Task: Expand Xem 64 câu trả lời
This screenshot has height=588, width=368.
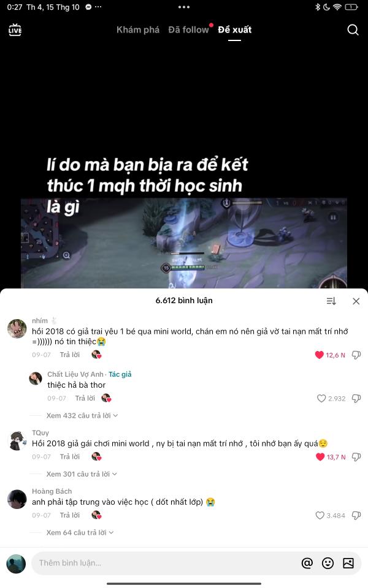Action: coord(80,532)
